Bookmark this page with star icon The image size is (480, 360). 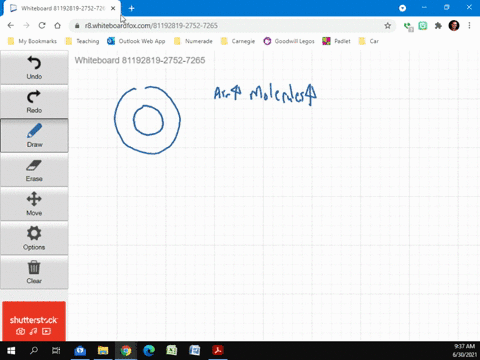click(x=388, y=26)
